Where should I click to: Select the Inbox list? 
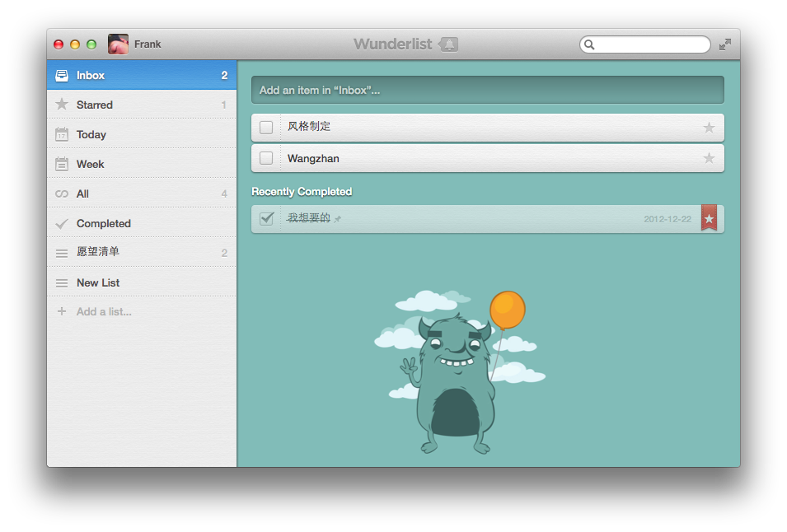pyautogui.click(x=142, y=75)
